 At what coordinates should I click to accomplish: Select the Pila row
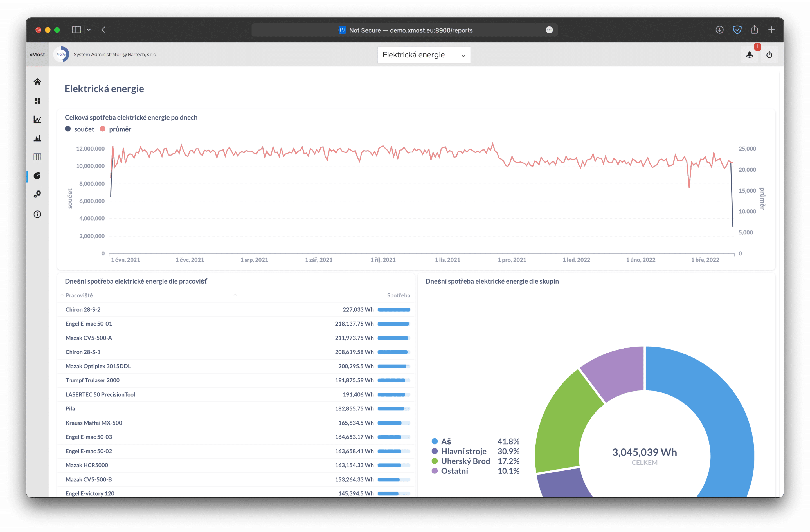tap(235, 408)
